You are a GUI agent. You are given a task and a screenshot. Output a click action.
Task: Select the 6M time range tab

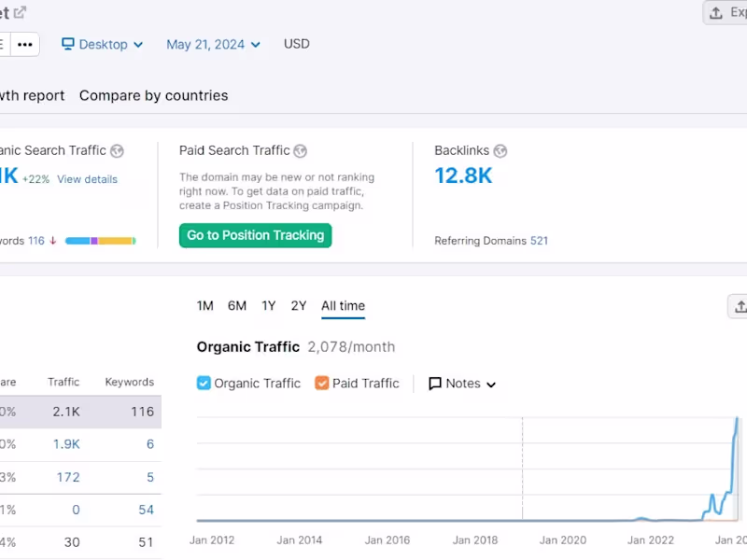236,305
